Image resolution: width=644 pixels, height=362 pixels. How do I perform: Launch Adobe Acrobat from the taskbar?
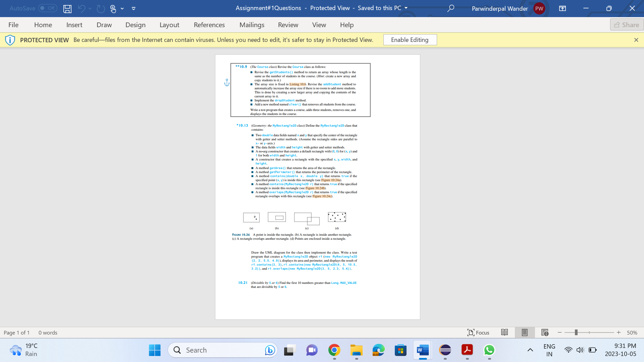coord(467,350)
